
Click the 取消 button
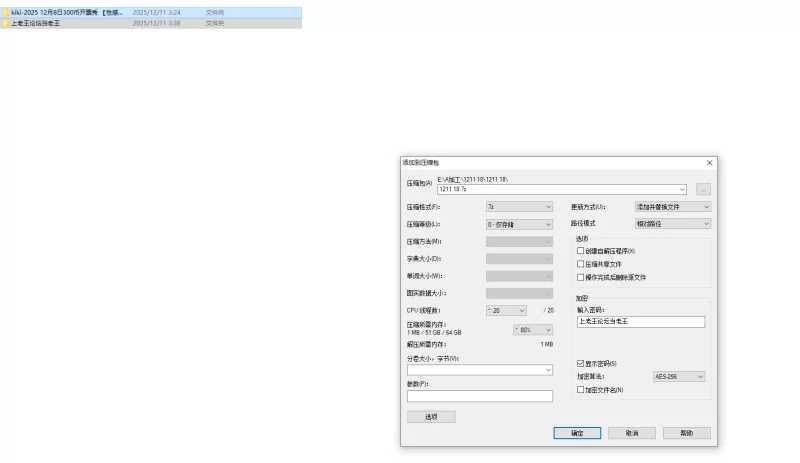click(x=632, y=433)
